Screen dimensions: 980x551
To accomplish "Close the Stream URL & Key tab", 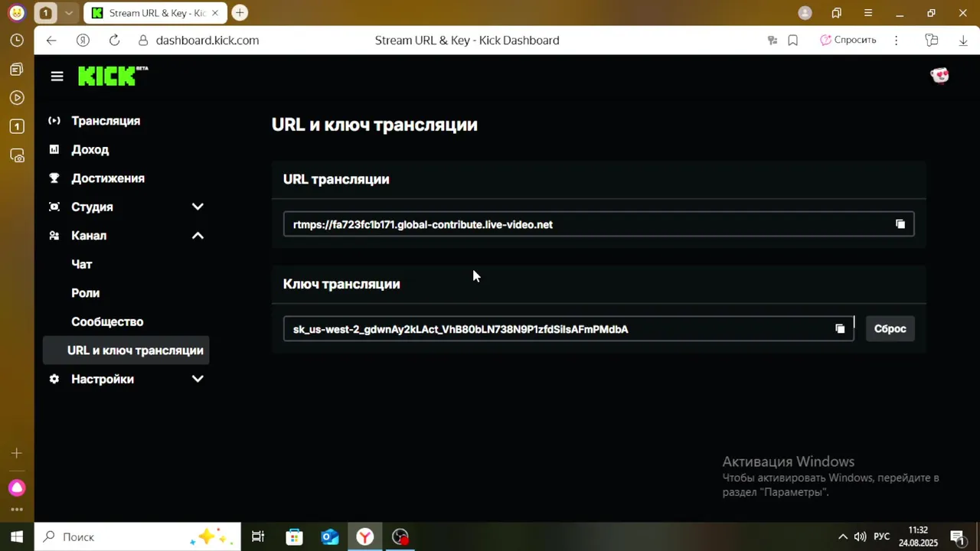I will pyautogui.click(x=215, y=13).
